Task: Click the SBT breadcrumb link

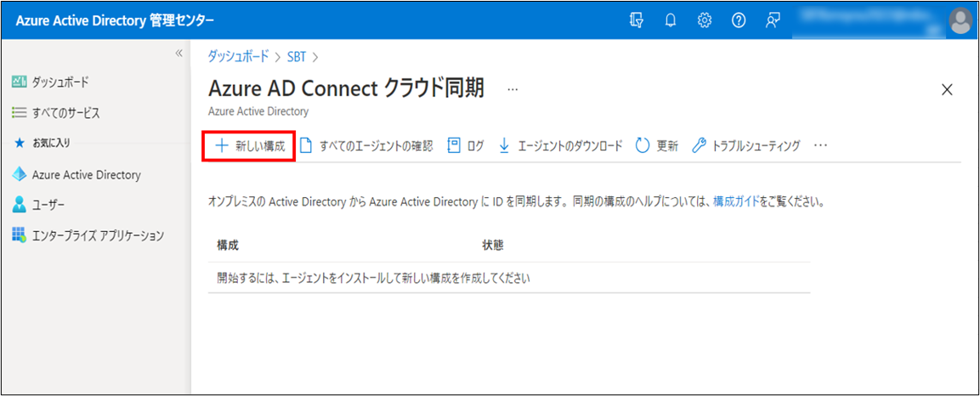Action: (297, 55)
